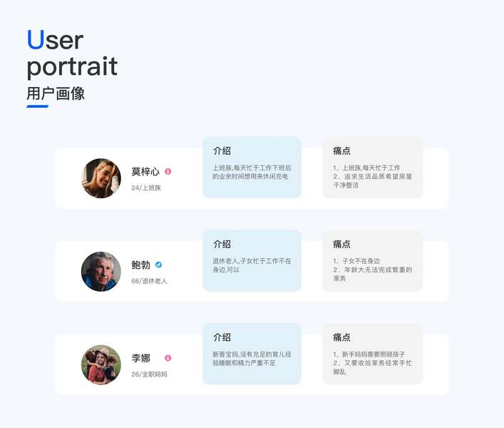The height and width of the screenshot is (428, 504).
Task: Click the 用户画像 heading
Action: pos(56,93)
